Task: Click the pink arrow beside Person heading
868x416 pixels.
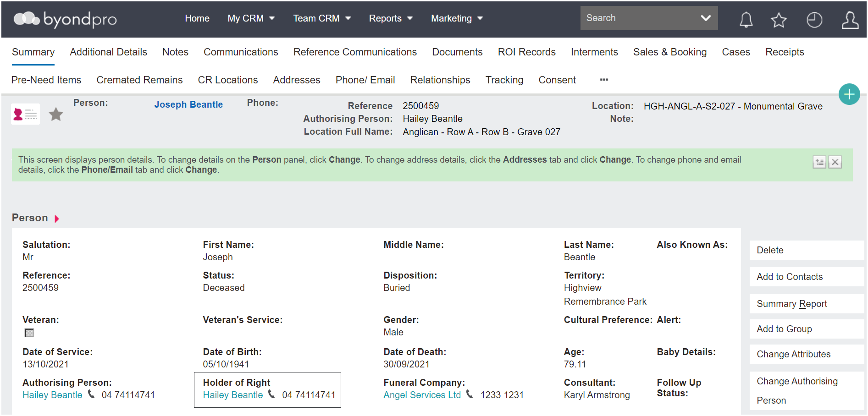Action: point(57,219)
